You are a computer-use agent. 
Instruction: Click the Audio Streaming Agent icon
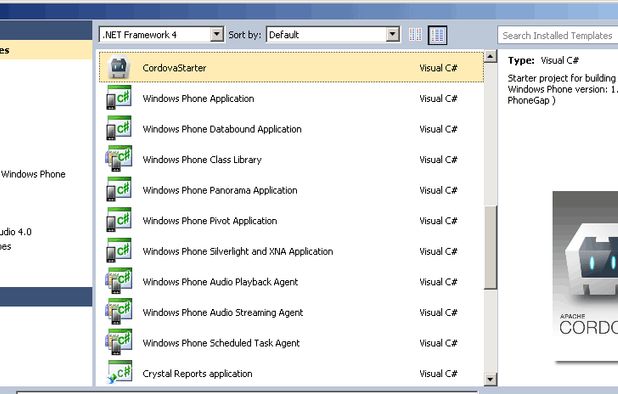pyautogui.click(x=119, y=312)
